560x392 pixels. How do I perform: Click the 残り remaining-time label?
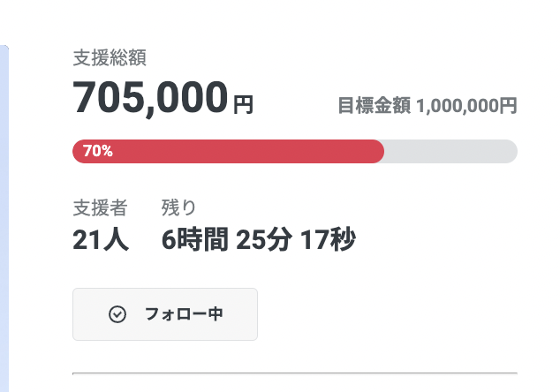point(179,208)
